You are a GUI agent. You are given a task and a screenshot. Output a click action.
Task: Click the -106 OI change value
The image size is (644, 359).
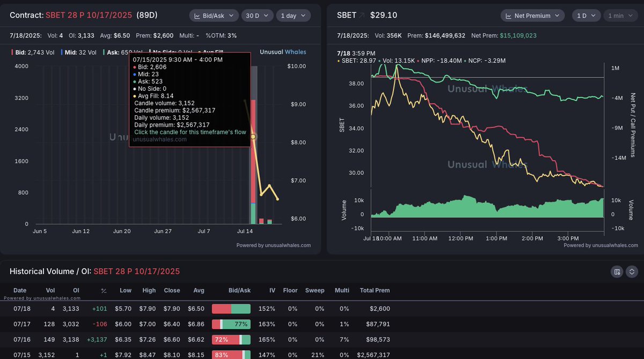click(99, 324)
